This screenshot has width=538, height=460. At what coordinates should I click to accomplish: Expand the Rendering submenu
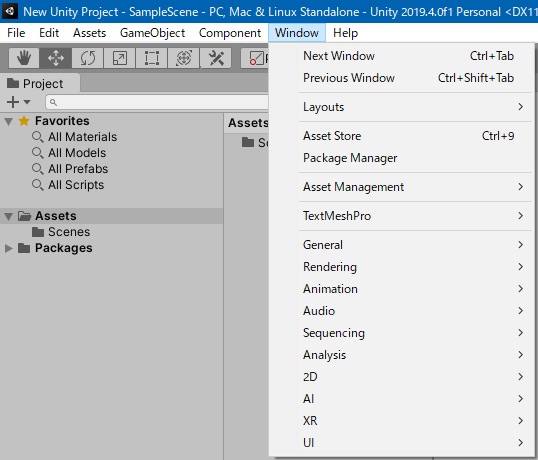(401, 267)
